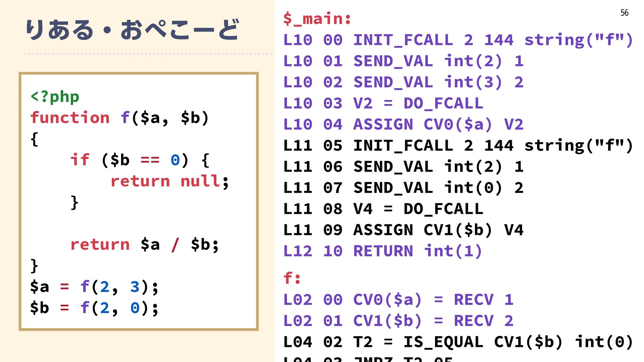The image size is (644, 362).
Task: Click the 'if ($b == 0)' line
Action: (x=139, y=160)
